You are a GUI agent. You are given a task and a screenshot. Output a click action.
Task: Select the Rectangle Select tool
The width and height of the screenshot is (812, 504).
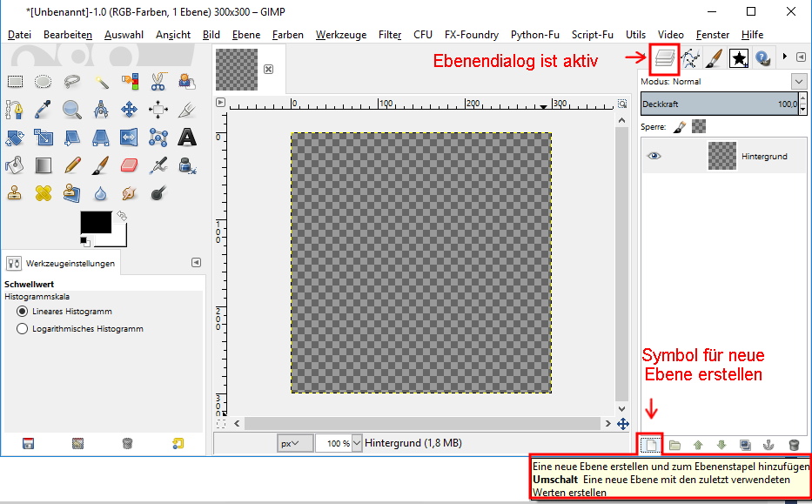[15, 81]
